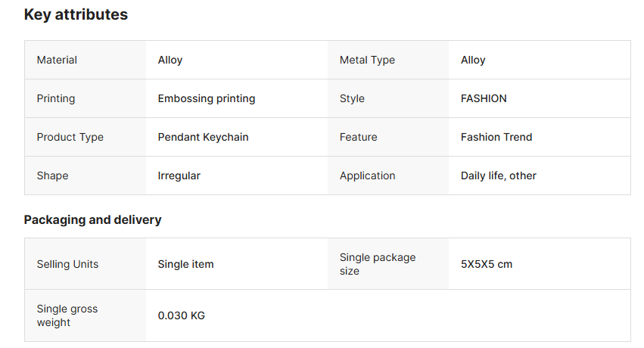
Task: Click the Irregular shape value
Action: click(x=179, y=176)
